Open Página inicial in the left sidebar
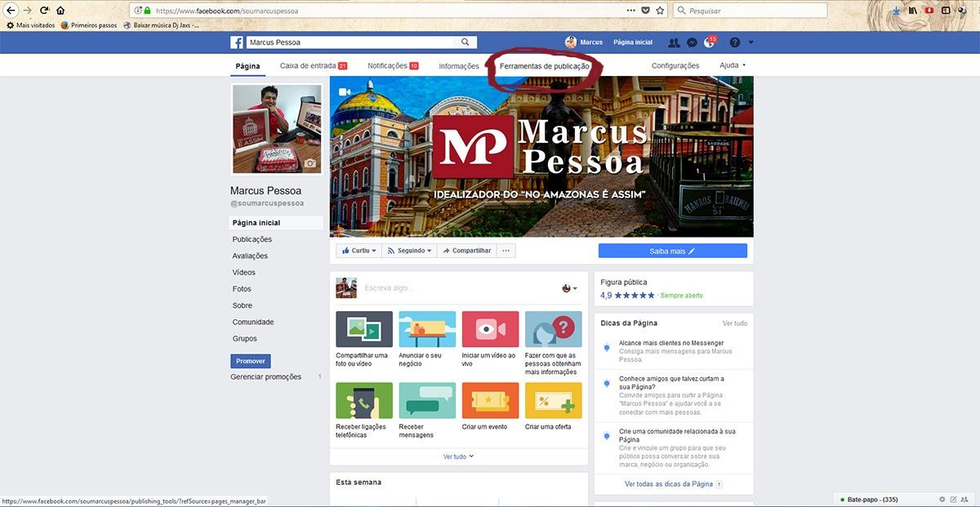The width and height of the screenshot is (980, 507). point(276,223)
